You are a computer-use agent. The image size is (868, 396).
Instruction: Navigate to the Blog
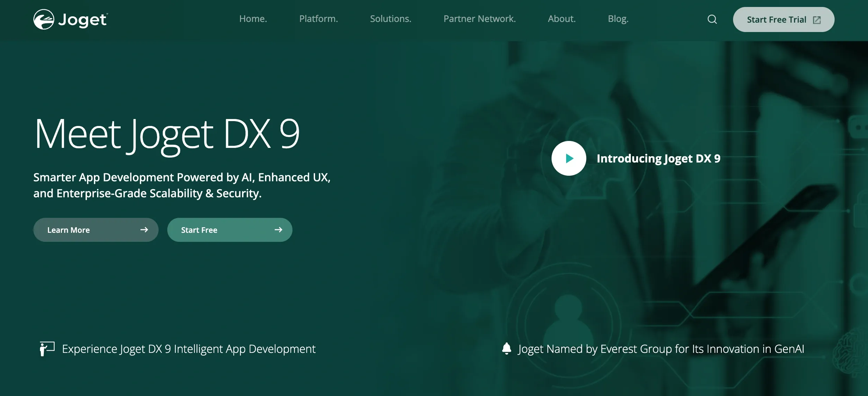pos(618,19)
